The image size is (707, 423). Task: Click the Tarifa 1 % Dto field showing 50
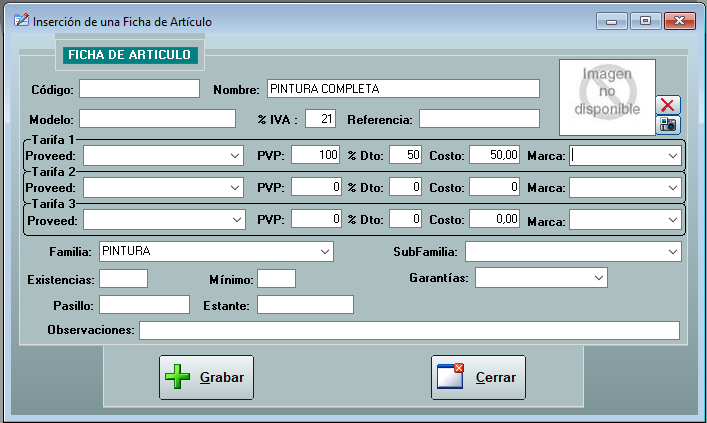coord(405,154)
